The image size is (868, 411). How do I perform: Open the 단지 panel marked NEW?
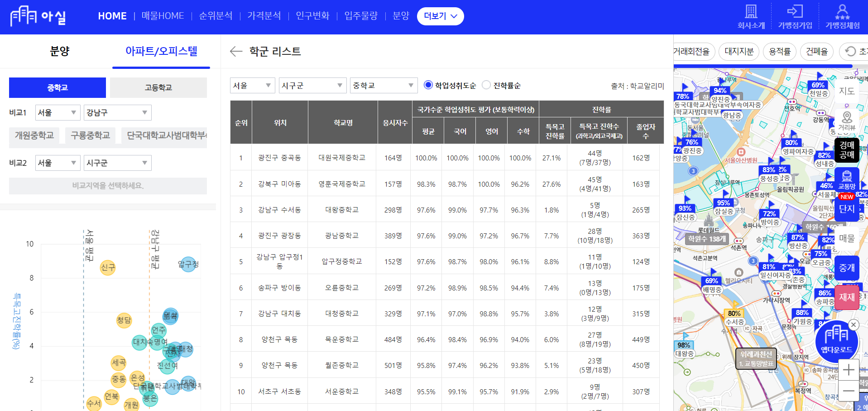coord(847,208)
